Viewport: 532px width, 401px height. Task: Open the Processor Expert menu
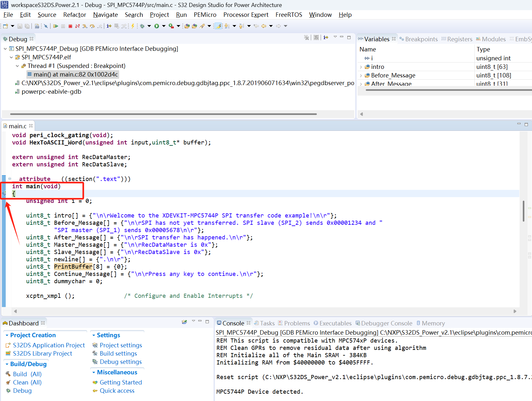[x=246, y=15]
